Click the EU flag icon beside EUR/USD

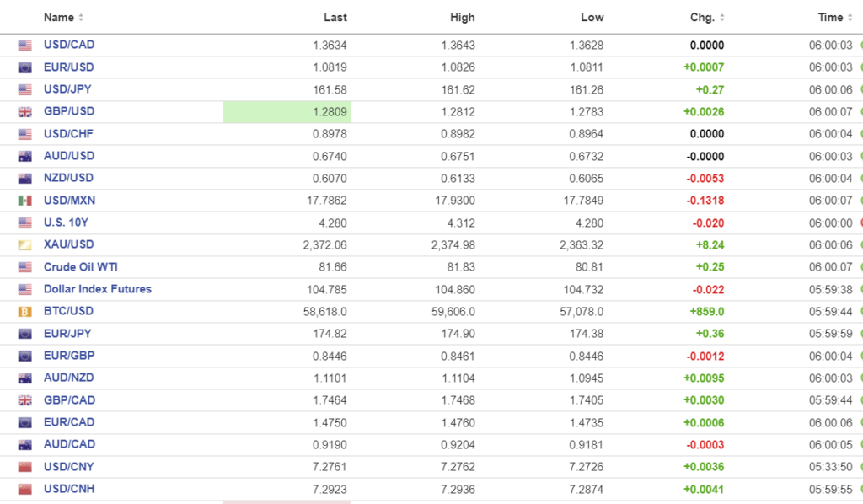coord(24,67)
